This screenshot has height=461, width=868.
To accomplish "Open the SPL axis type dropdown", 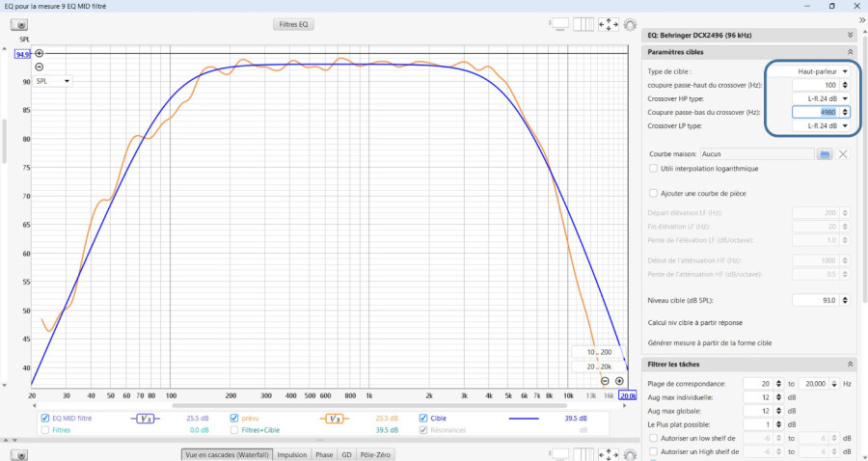I will (52, 81).
